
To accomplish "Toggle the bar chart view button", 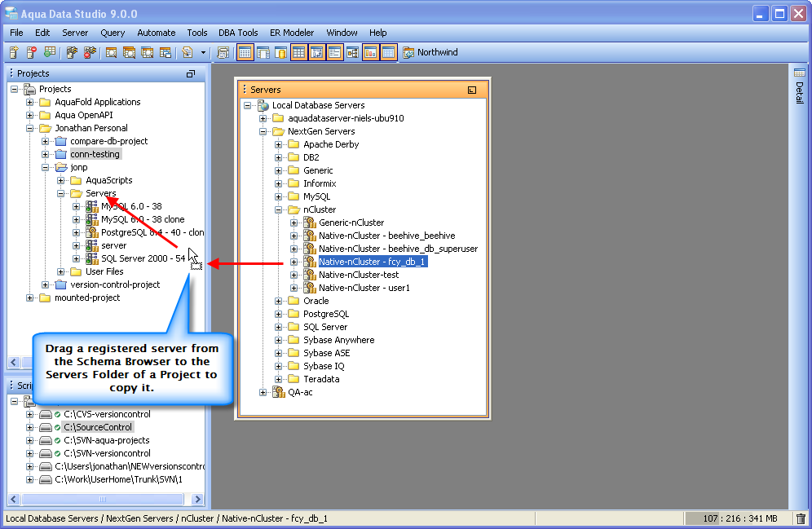I will point(370,52).
